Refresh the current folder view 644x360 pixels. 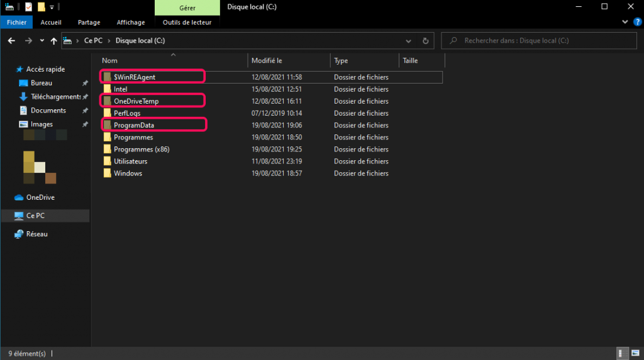coord(426,41)
